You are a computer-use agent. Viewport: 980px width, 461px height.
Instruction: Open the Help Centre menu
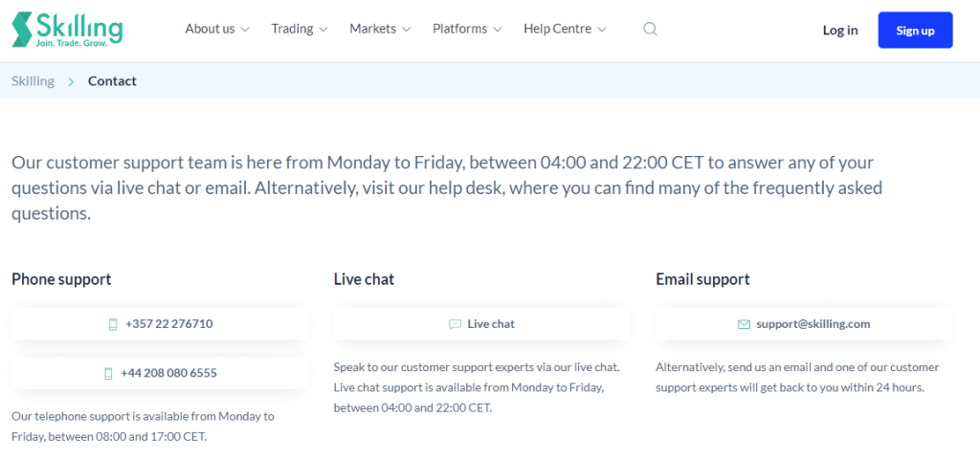565,29
